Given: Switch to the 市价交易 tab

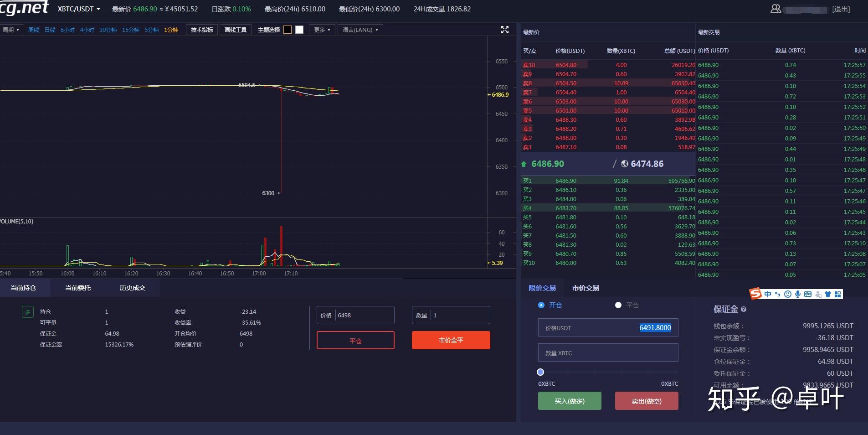Looking at the screenshot, I should tap(586, 288).
